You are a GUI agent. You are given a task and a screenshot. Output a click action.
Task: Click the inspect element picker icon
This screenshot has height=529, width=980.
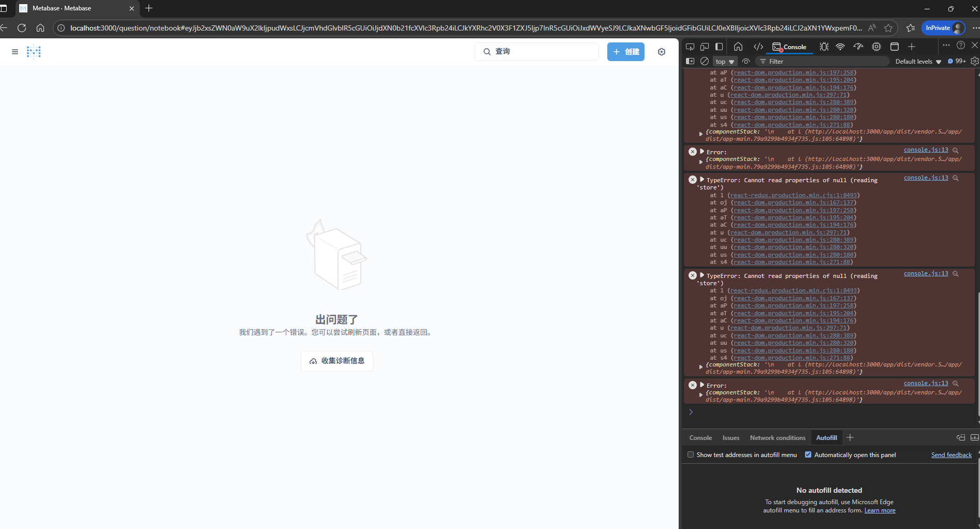690,47
